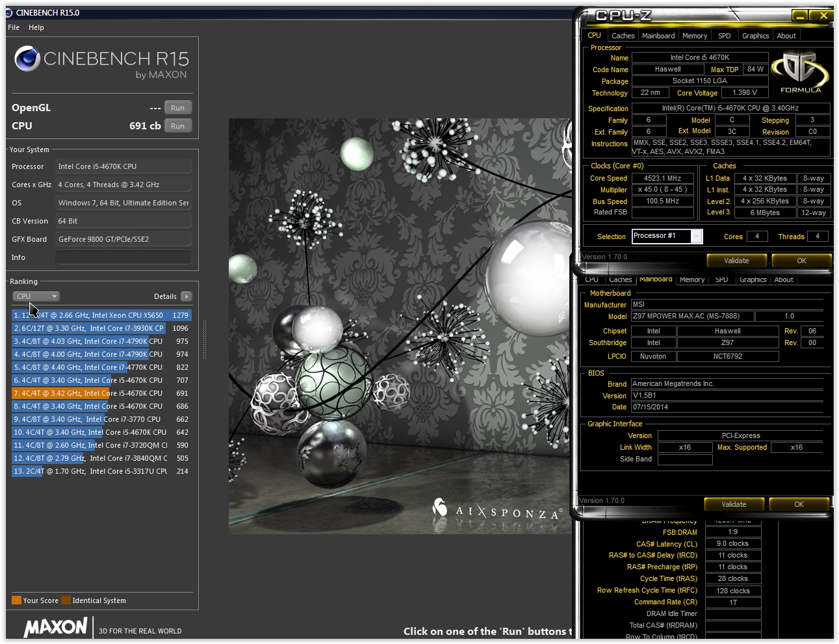Click OK in the top CPU-Z window
Viewport: 839px width, 644px height.
coord(801,261)
